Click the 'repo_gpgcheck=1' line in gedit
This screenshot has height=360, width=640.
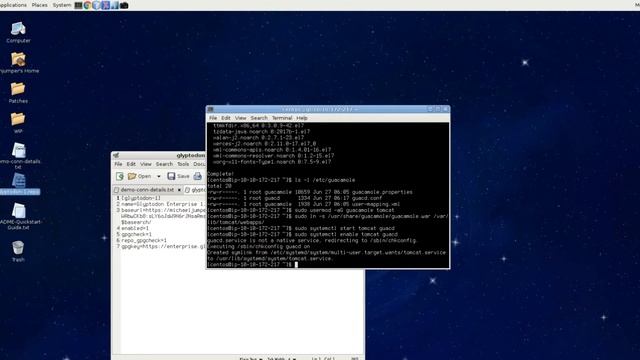[144, 240]
